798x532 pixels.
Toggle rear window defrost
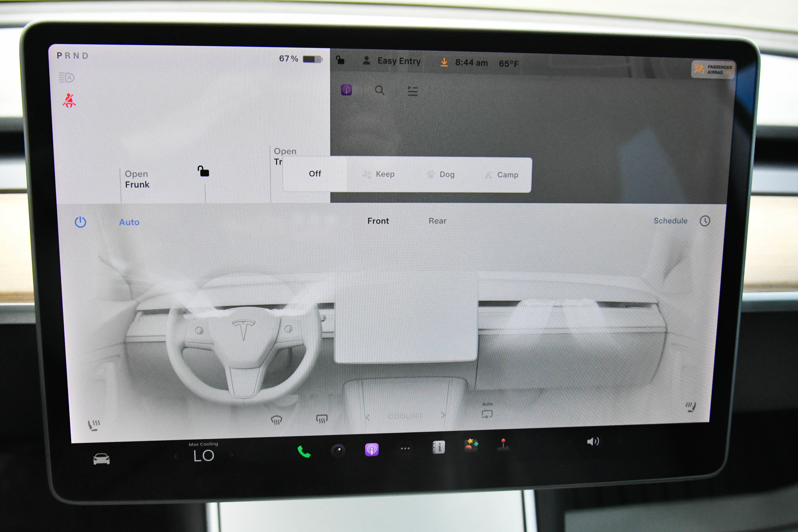322,419
